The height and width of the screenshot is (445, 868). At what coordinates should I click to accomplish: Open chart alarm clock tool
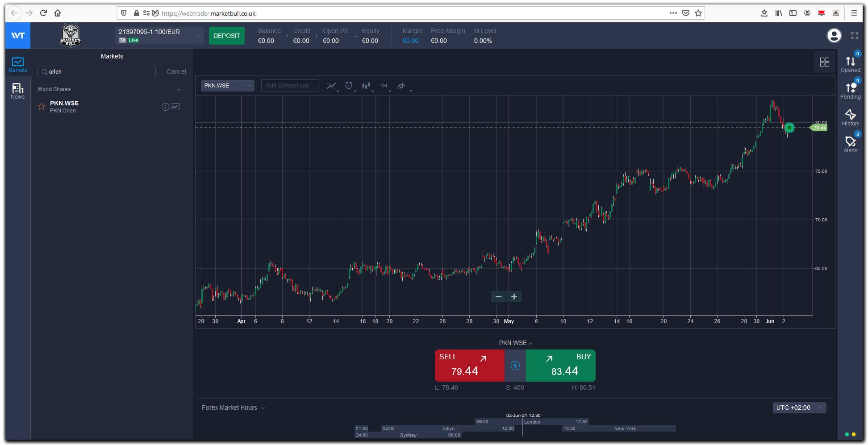point(349,86)
